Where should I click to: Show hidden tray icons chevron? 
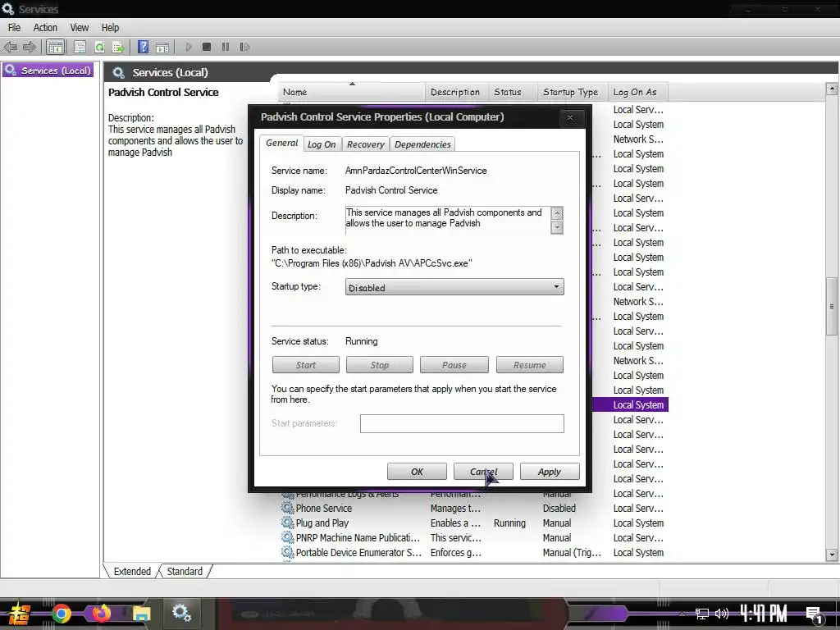[682, 614]
